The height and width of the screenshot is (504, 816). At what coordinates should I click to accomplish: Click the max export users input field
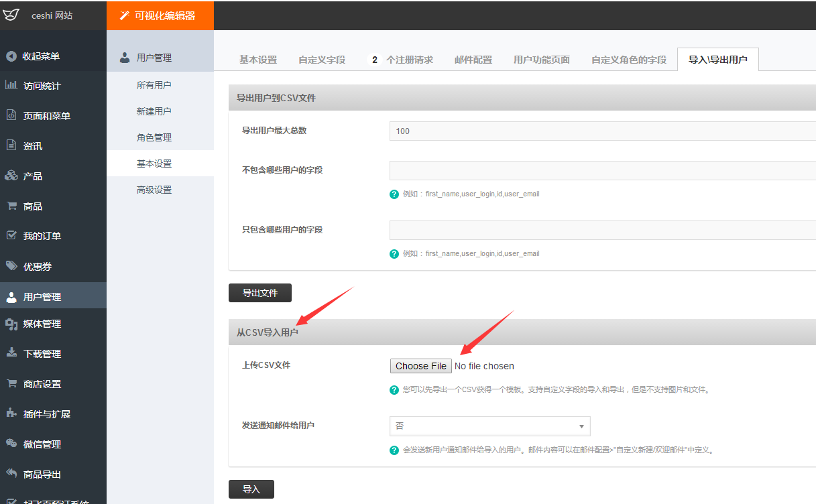602,131
